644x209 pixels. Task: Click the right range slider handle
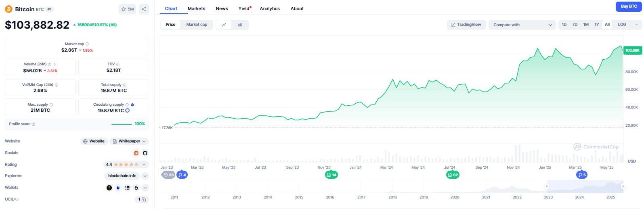(x=623, y=186)
